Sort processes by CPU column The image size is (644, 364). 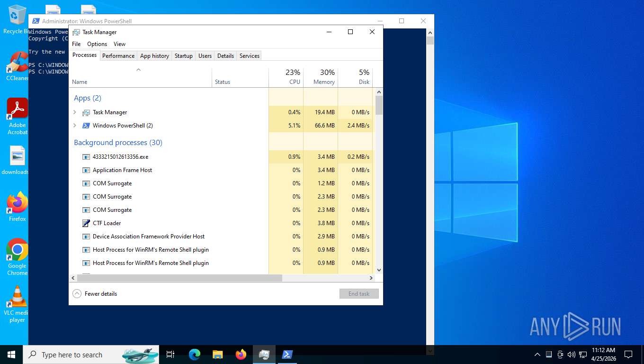tap(286, 78)
